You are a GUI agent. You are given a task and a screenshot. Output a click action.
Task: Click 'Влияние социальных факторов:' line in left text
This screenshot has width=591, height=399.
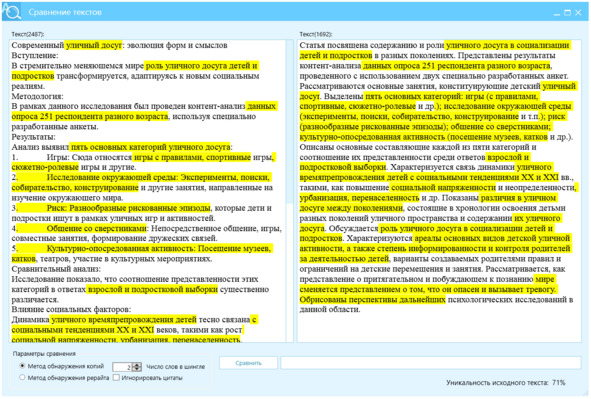click(x=71, y=309)
